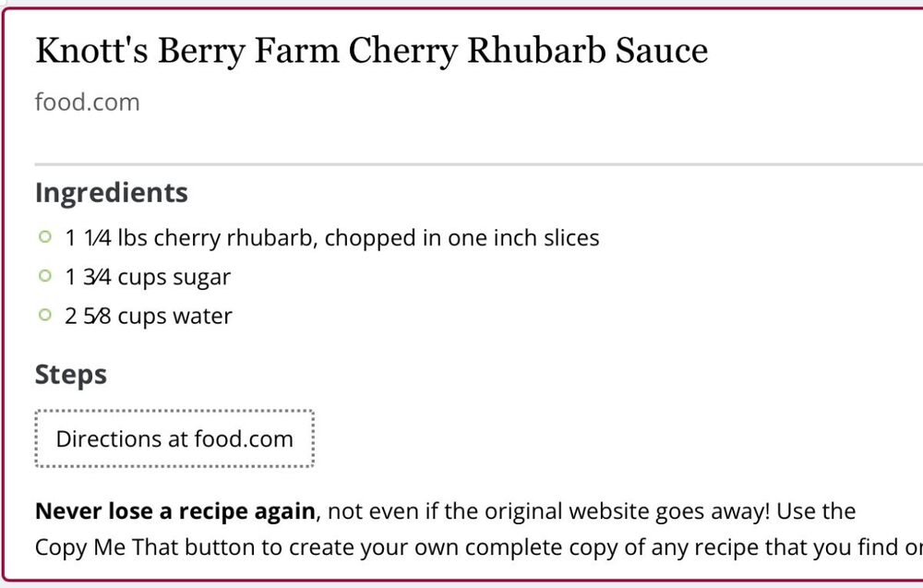Click the Directions at food.com button

(x=174, y=438)
